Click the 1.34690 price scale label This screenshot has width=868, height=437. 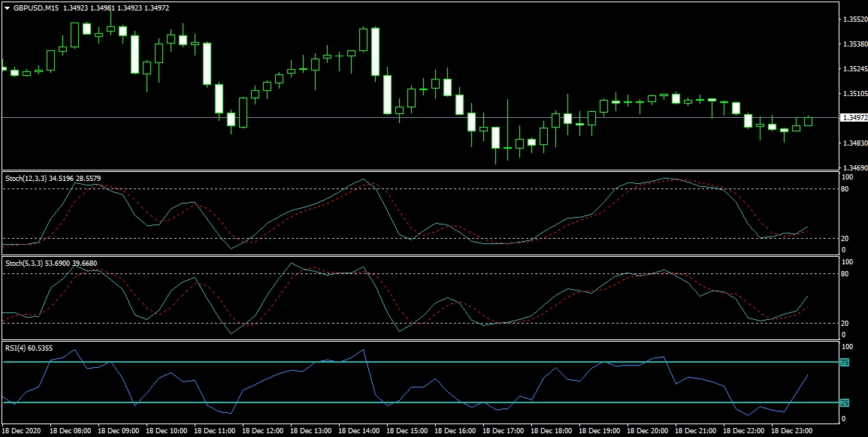852,167
